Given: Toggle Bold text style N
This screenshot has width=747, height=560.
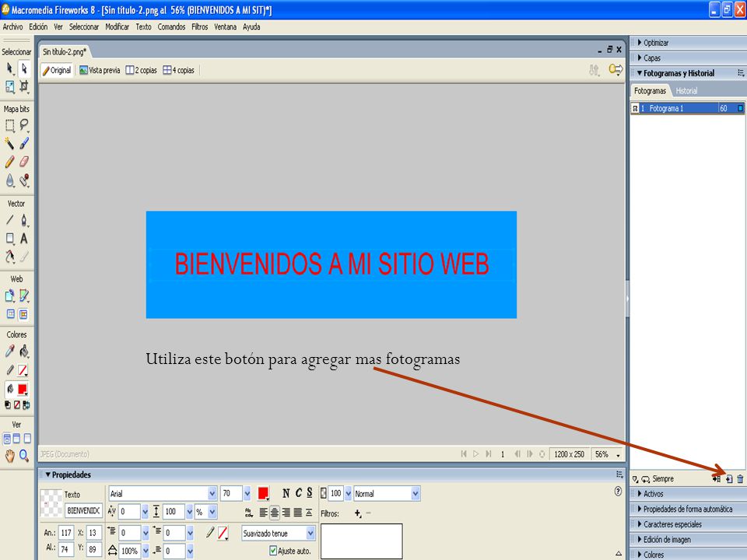Looking at the screenshot, I should point(286,493).
